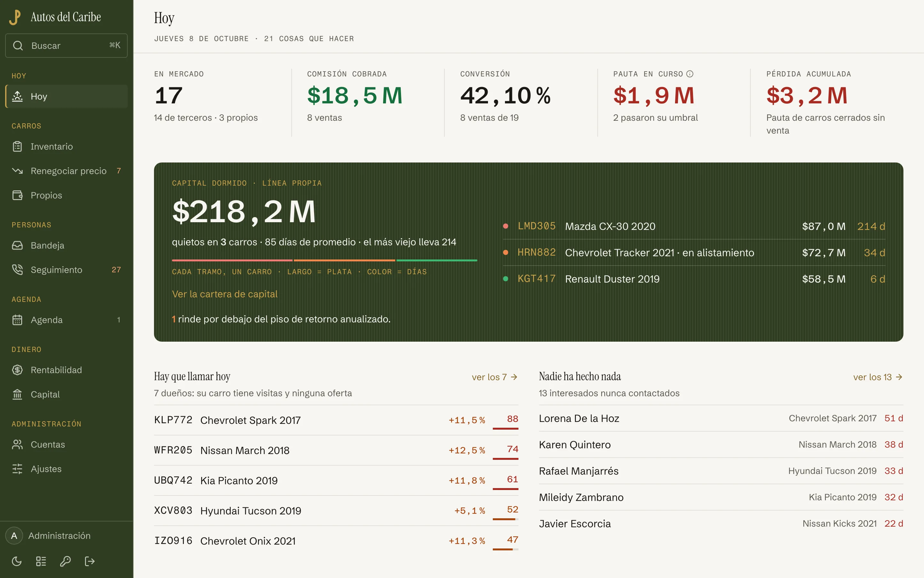Click the Cuentas users icon
The height and width of the screenshot is (578, 924).
pos(18,445)
